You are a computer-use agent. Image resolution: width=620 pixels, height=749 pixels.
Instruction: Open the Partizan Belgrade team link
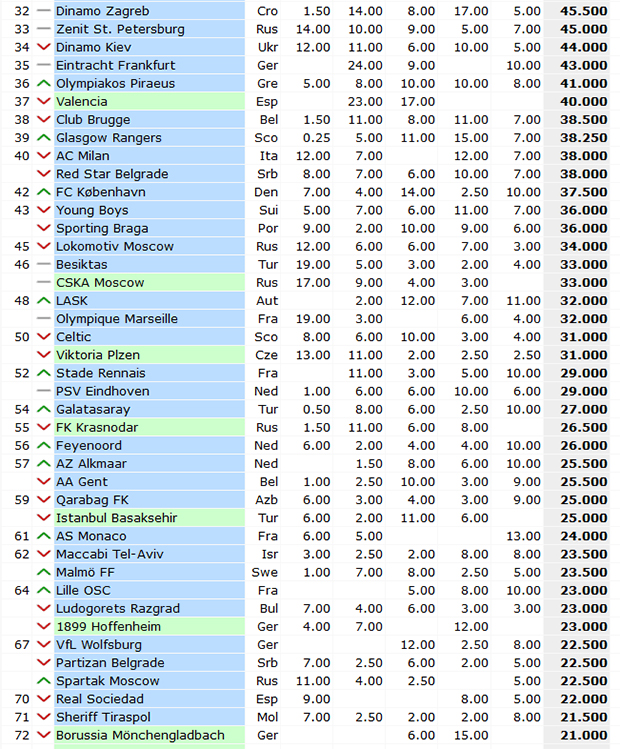110,663
